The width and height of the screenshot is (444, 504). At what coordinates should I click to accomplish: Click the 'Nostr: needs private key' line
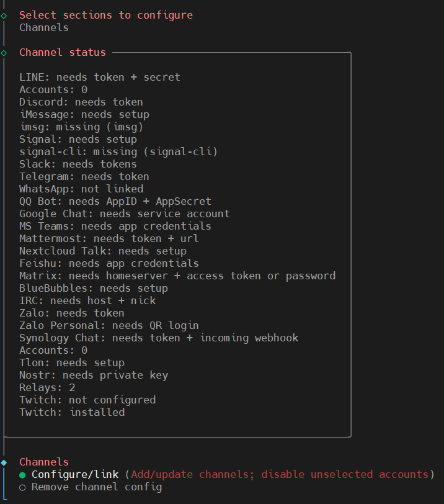click(x=94, y=376)
